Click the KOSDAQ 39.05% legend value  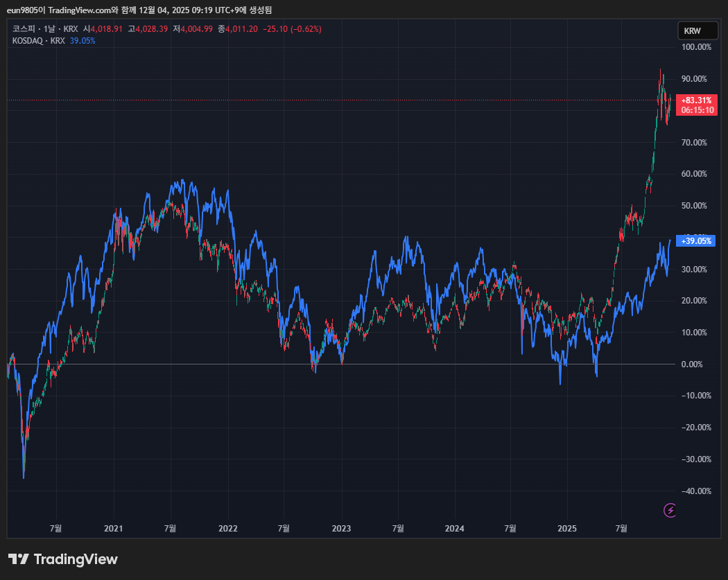[83, 41]
